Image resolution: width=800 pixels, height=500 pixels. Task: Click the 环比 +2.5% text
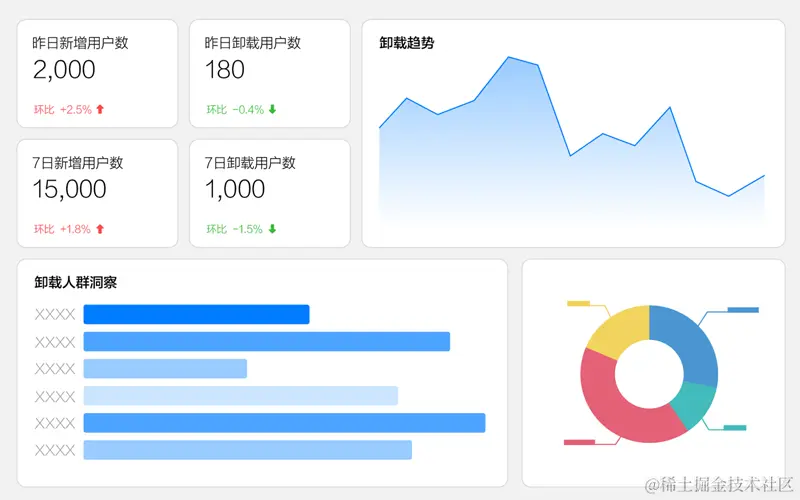[63, 109]
